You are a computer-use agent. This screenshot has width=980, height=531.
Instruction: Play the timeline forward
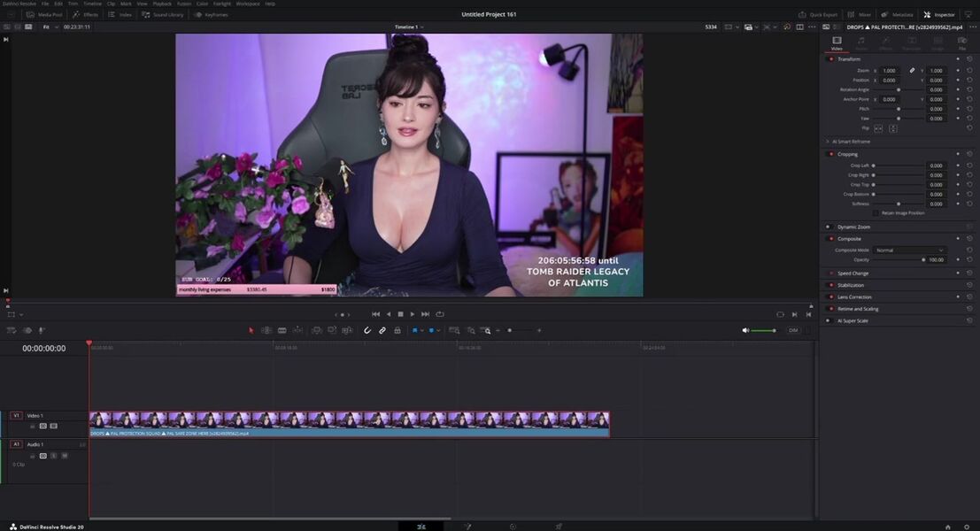pos(413,314)
